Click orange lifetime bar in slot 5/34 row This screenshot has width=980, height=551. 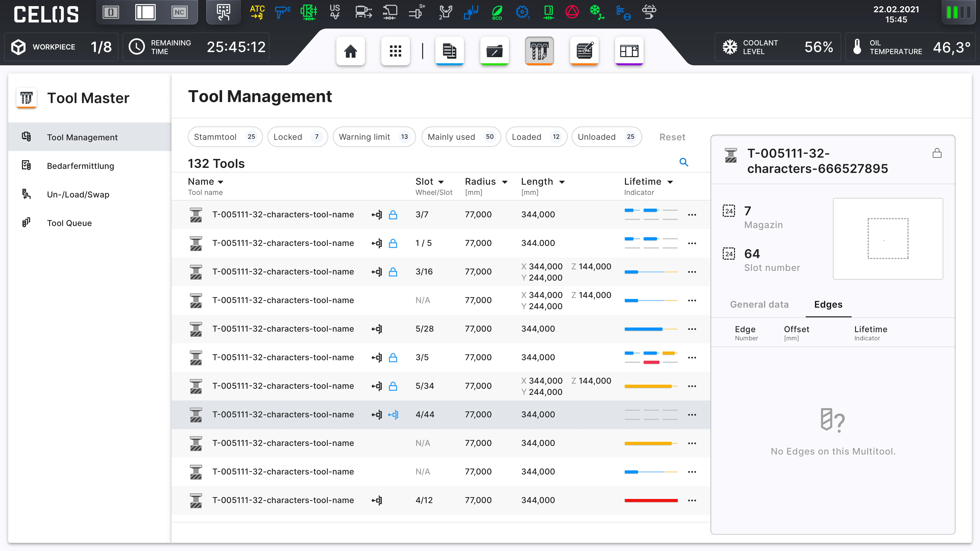coord(651,386)
